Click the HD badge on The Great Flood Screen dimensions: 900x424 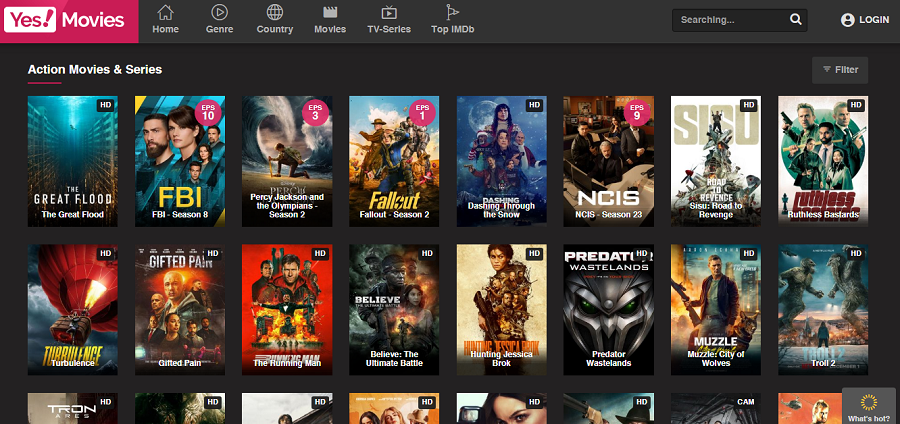[x=105, y=105]
